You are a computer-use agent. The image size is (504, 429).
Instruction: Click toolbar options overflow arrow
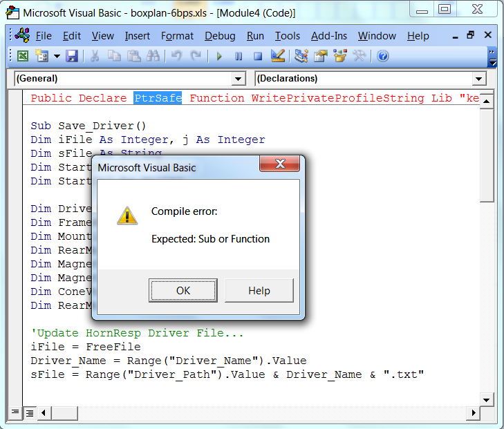(x=492, y=57)
